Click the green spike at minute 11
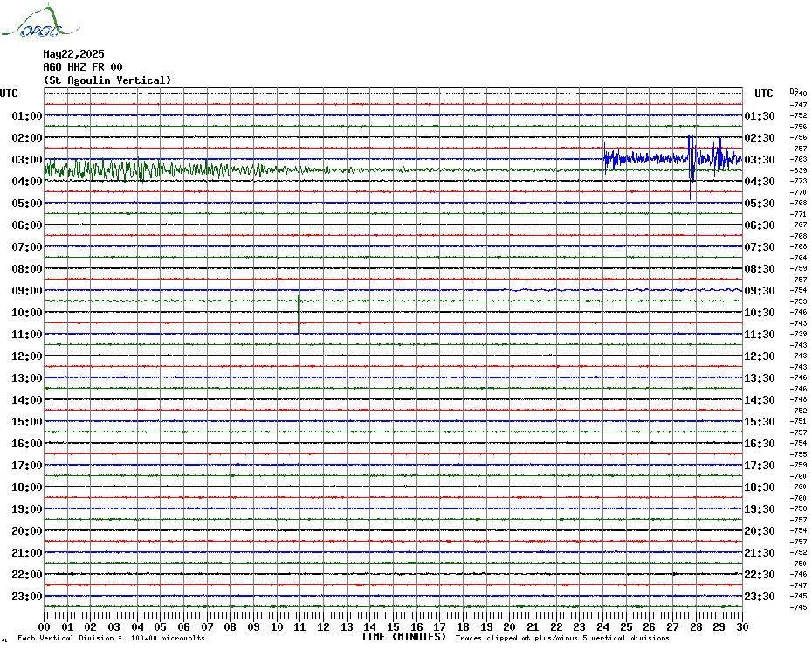The width and height of the screenshot is (812, 650). (x=299, y=315)
